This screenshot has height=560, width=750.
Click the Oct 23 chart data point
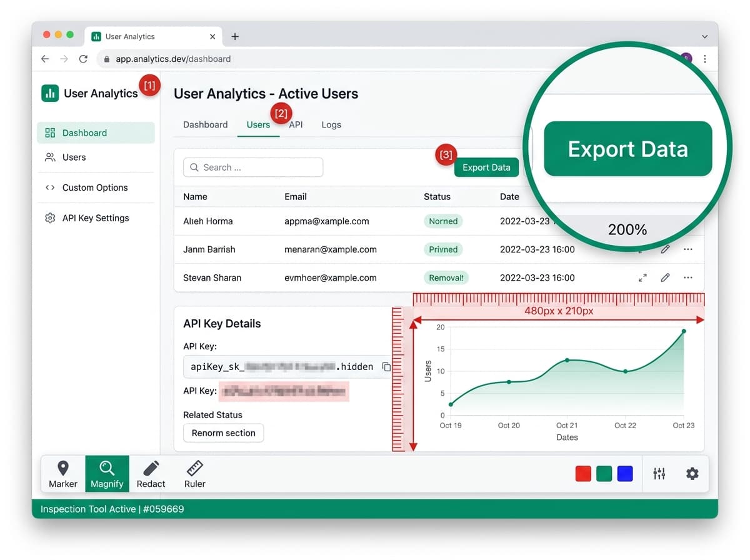684,331
